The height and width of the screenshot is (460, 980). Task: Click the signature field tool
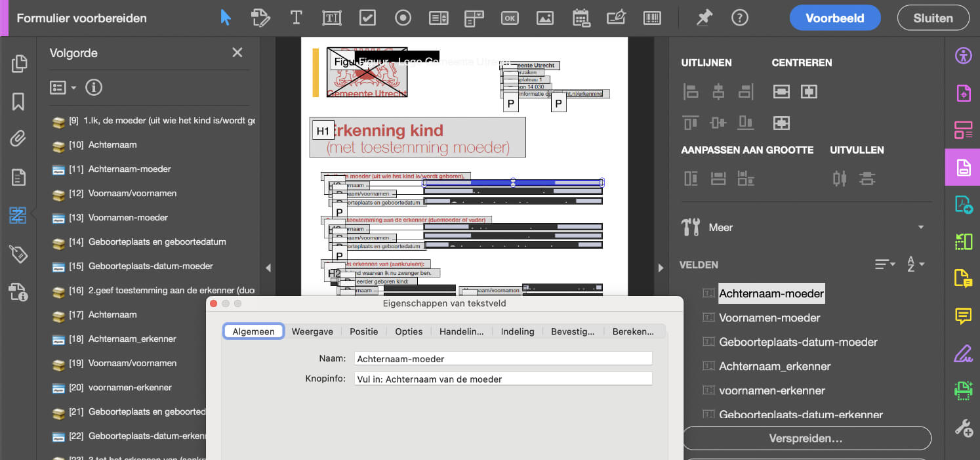click(x=616, y=18)
